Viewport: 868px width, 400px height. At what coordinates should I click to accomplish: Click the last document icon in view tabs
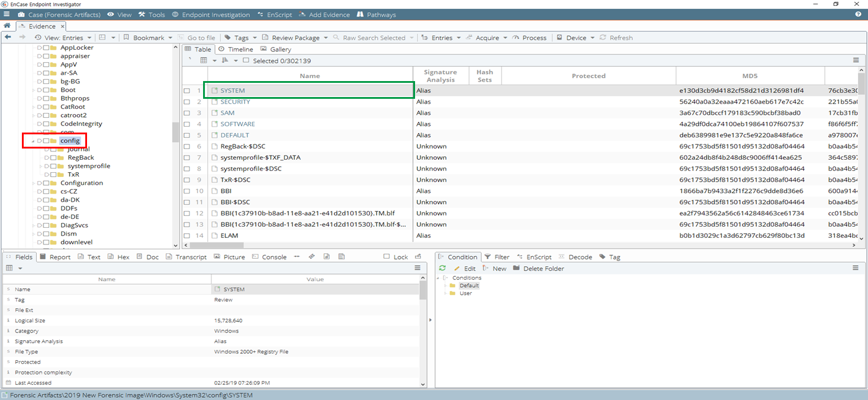coord(342,257)
